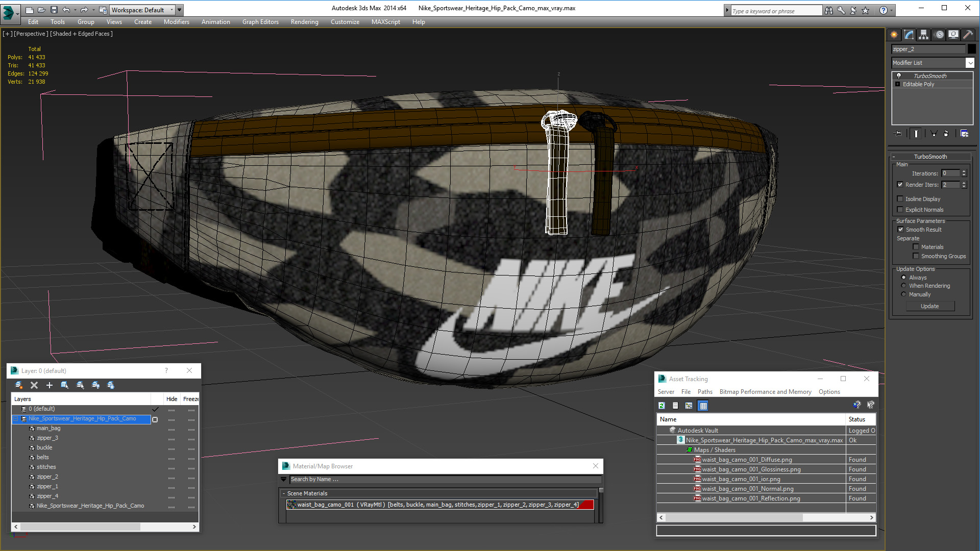Collapse Nike_Sportswear_Heritage_Hip_Pack_Camo layer tree
The height and width of the screenshot is (551, 980).
[x=16, y=419]
